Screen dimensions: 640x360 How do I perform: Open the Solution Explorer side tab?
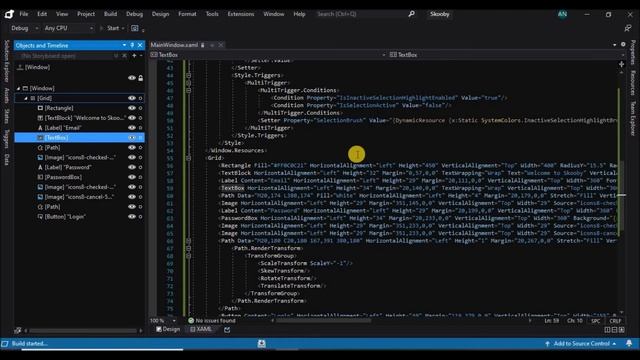[7, 61]
